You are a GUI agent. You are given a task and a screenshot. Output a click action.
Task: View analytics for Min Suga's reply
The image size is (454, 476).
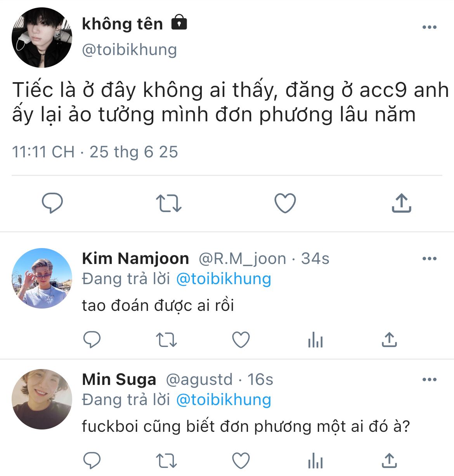tap(315, 460)
